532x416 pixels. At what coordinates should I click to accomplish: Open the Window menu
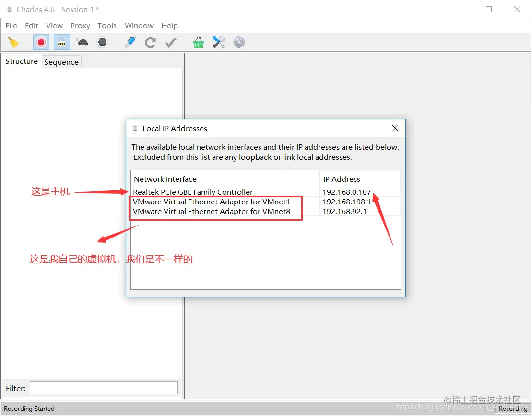click(x=139, y=26)
